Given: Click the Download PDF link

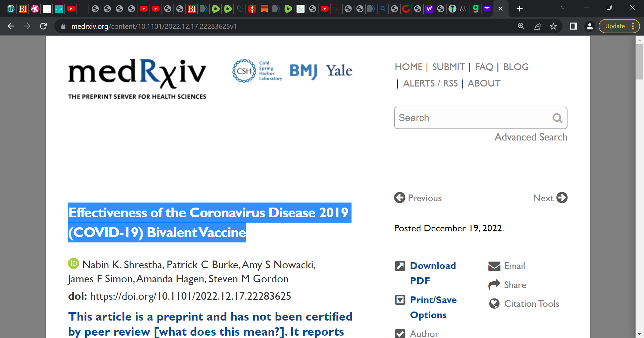Looking at the screenshot, I should click(x=433, y=273).
